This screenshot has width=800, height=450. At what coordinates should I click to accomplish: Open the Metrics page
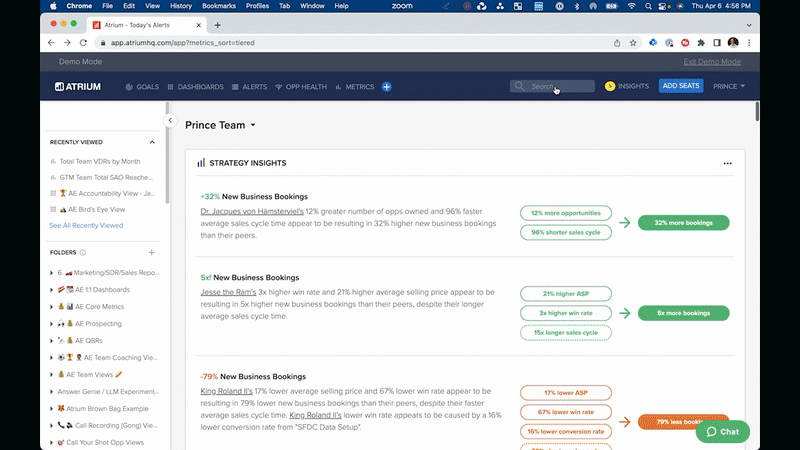coord(355,87)
